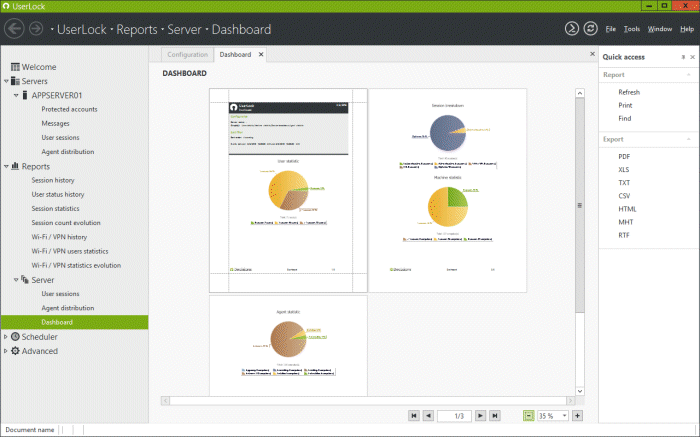
Task: Click the Servers icon in tree
Action: click(15, 81)
